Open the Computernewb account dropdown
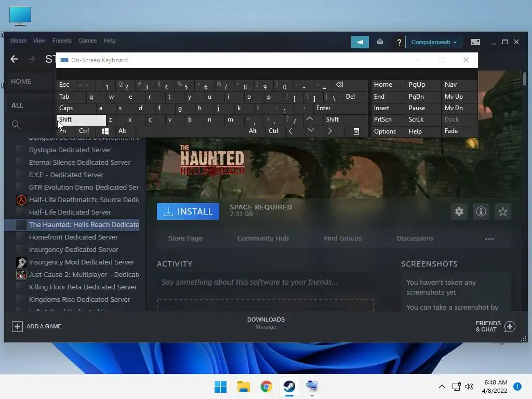This screenshot has height=399, width=532. pyautogui.click(x=434, y=42)
